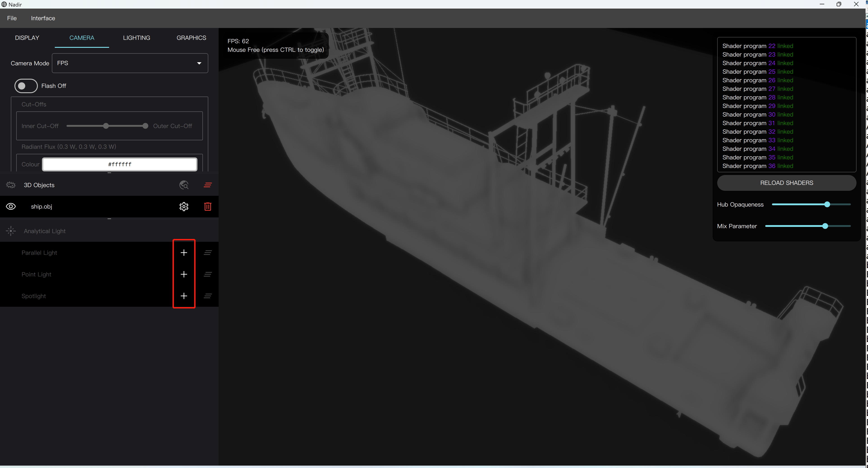The height and width of the screenshot is (468, 868).
Task: Open the File menu
Action: [12, 18]
